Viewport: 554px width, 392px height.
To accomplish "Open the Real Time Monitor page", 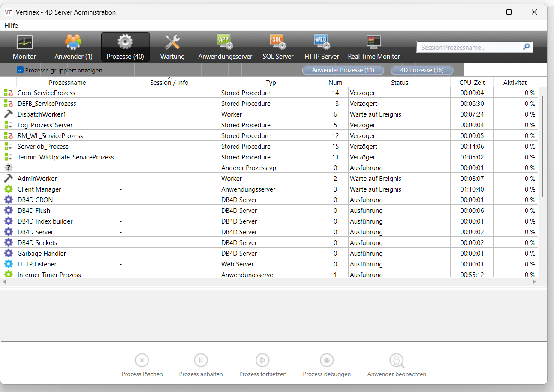I will point(374,43).
